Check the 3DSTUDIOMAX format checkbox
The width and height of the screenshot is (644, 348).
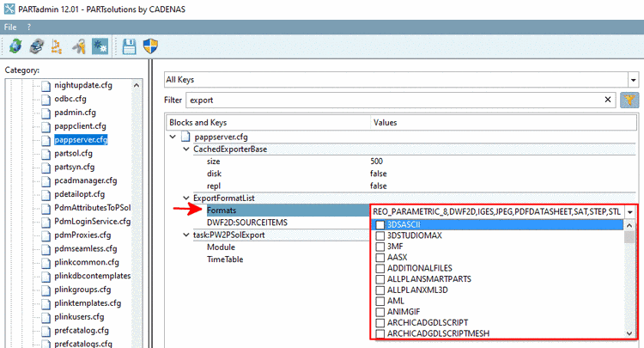pos(380,235)
